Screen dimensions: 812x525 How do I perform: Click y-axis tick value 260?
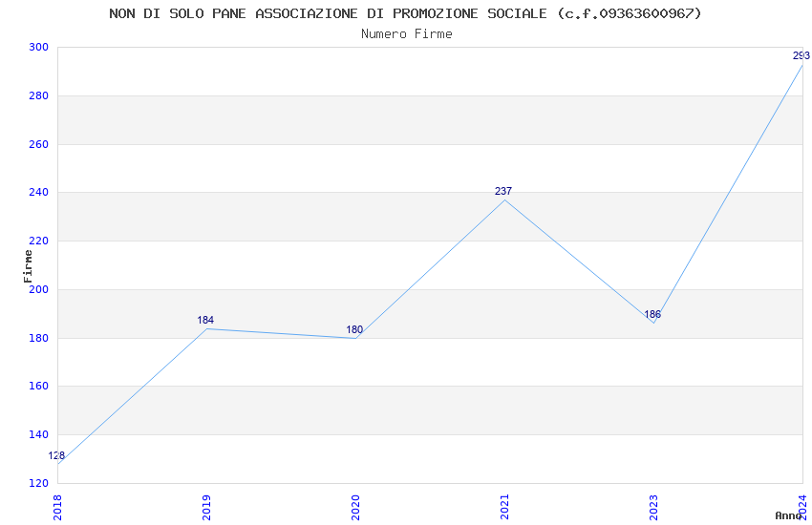[39, 144]
